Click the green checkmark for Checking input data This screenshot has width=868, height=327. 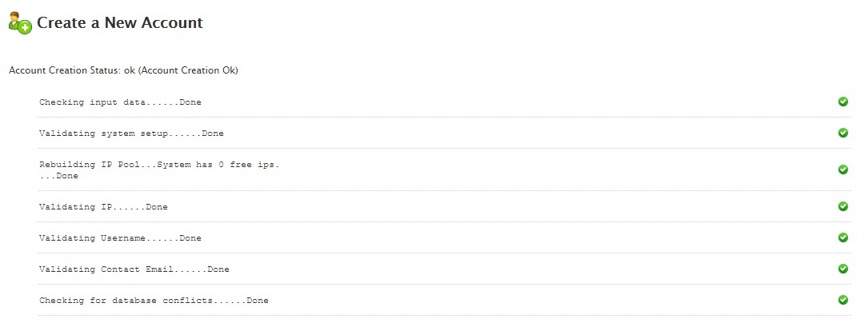coord(843,102)
